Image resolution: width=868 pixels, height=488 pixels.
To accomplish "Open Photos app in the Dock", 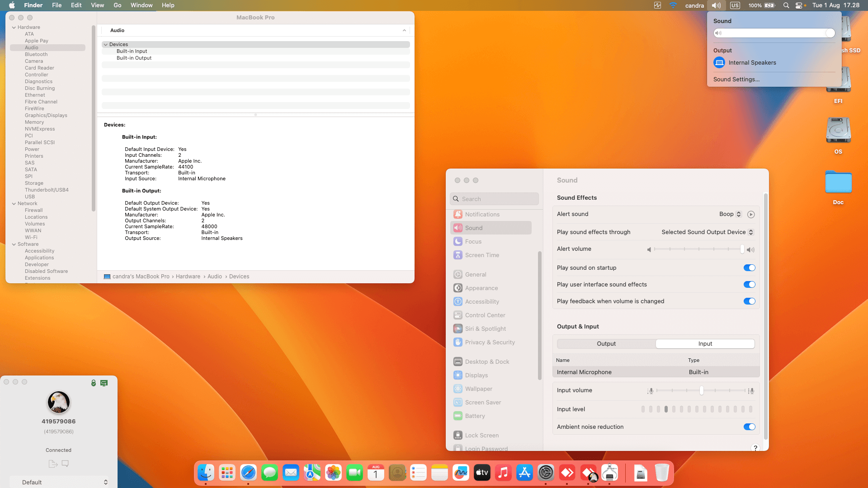I will (333, 473).
